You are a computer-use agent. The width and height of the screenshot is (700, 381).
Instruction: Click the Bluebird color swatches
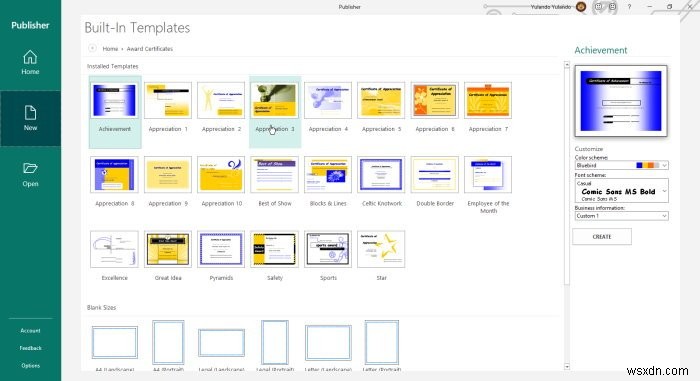(647, 165)
